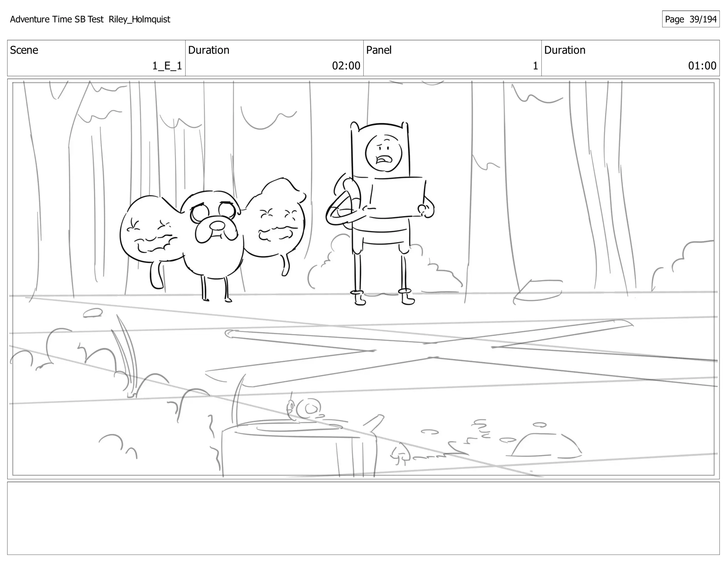This screenshot has width=728, height=562.
Task: Click the 'Panel' header label
Action: click(379, 50)
